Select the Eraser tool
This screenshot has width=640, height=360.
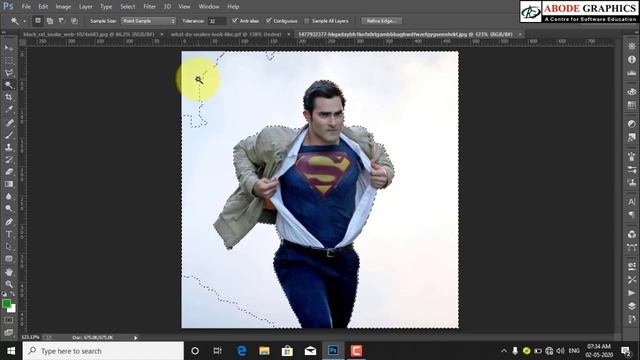point(9,171)
